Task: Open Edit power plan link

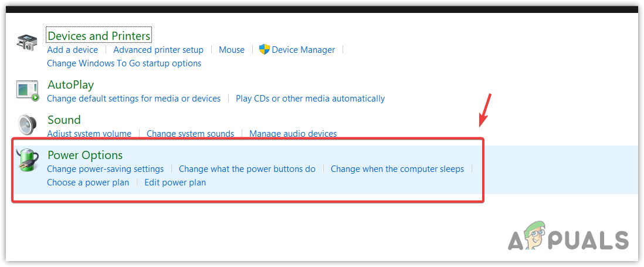Action: [175, 182]
